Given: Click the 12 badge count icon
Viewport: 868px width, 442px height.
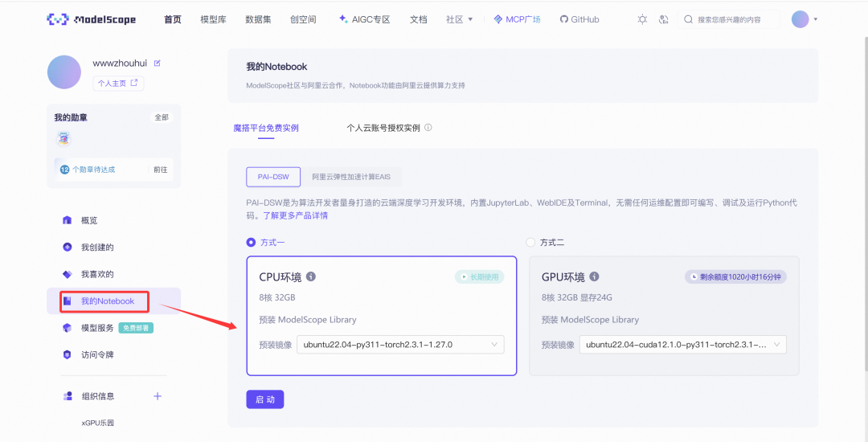Looking at the screenshot, I should [64, 170].
